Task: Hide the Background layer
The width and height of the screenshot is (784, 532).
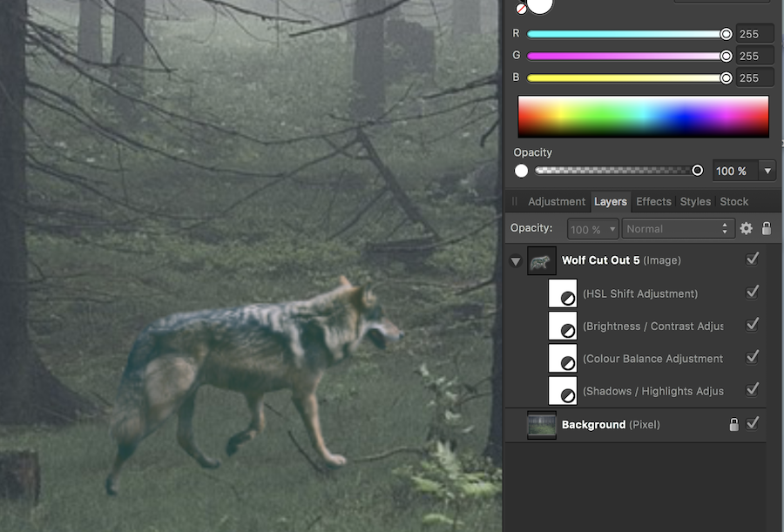Action: pyautogui.click(x=753, y=424)
